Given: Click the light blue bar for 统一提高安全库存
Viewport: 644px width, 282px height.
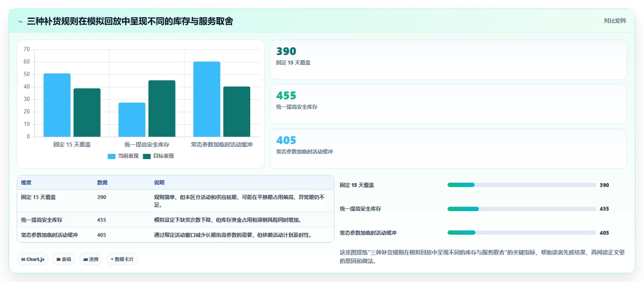Looking at the screenshot, I should pos(132,120).
